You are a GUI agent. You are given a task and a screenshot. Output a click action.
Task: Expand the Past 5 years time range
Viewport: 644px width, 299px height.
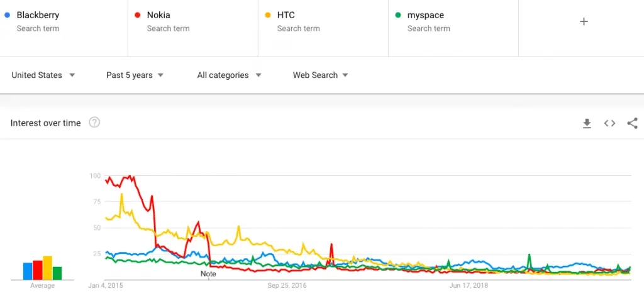tap(135, 75)
